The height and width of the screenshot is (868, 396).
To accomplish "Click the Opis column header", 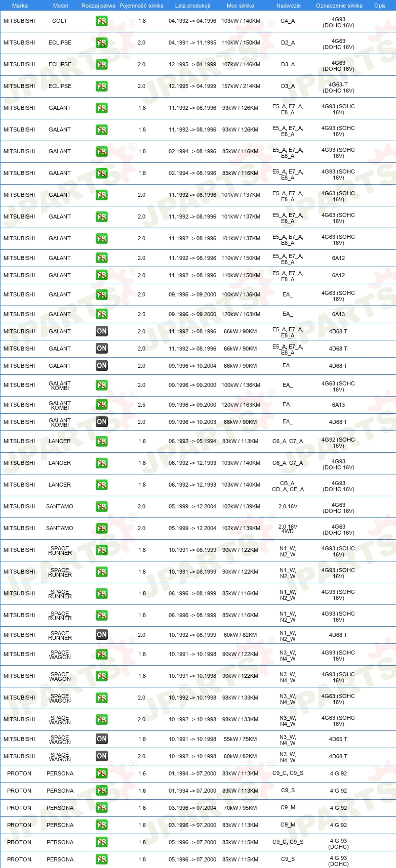I will (380, 6).
